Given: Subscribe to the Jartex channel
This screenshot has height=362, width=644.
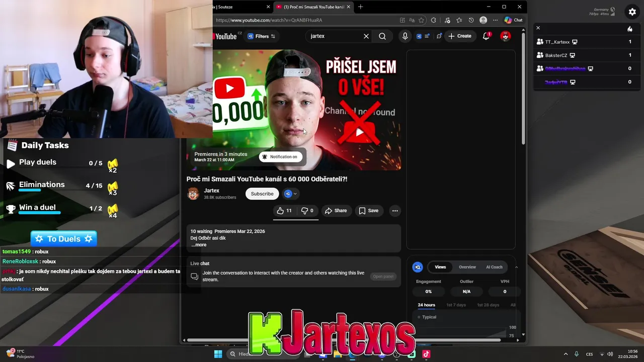Looking at the screenshot, I should (x=262, y=194).
